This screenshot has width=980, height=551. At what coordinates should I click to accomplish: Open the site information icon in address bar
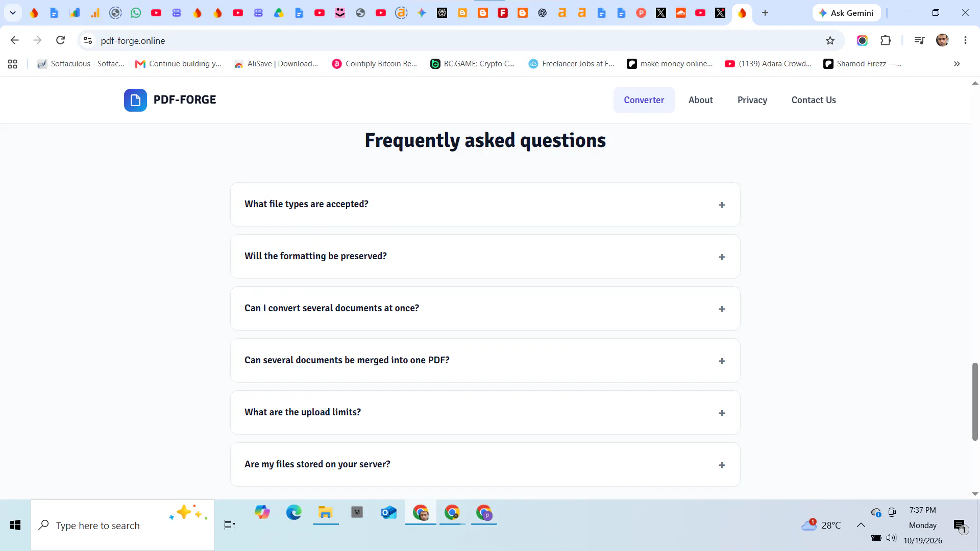[x=88, y=40]
